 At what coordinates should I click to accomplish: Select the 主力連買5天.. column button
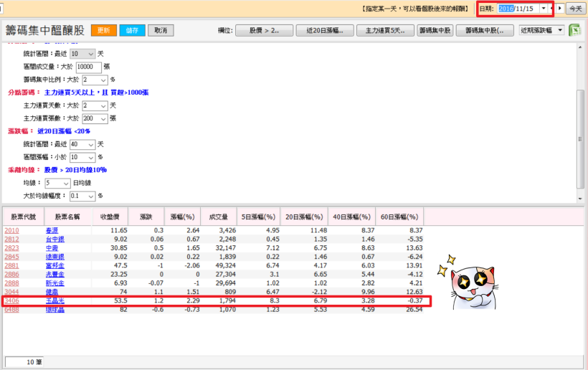385,30
